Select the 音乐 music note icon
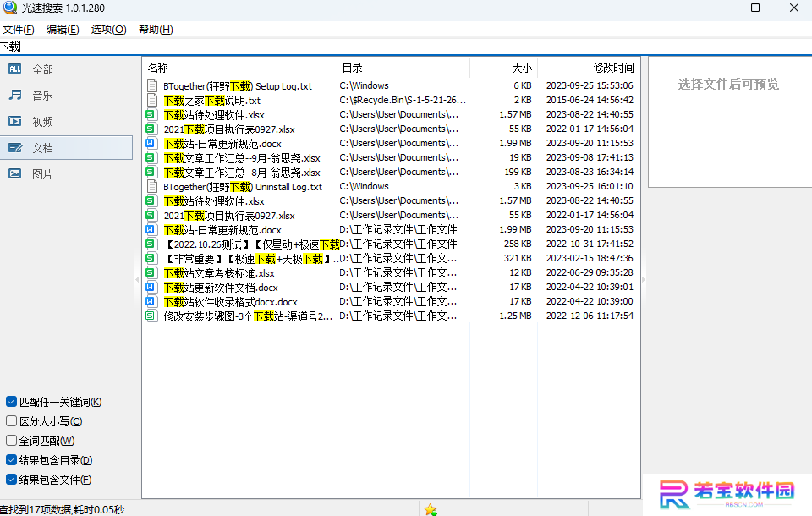 pos(15,96)
